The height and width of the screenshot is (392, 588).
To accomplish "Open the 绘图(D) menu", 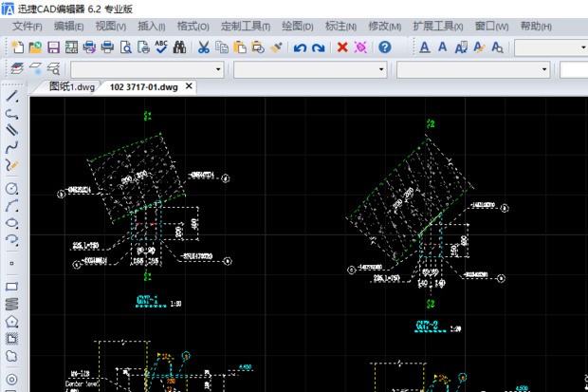I will (x=298, y=26).
